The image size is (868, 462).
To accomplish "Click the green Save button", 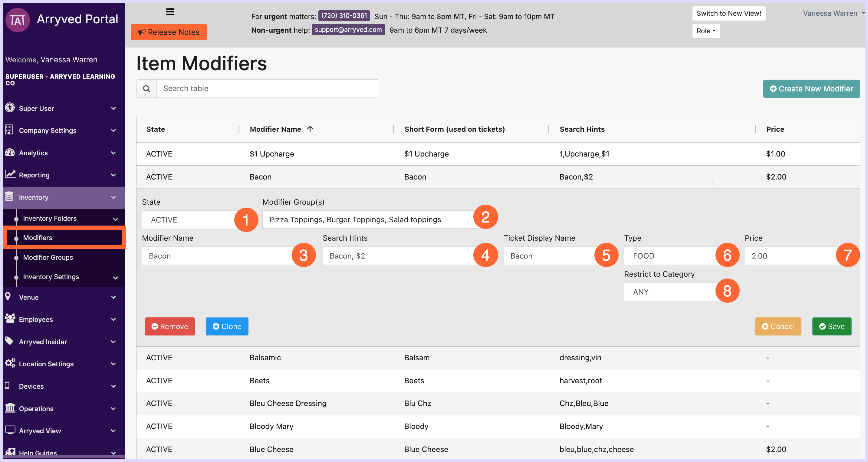I will (x=832, y=326).
